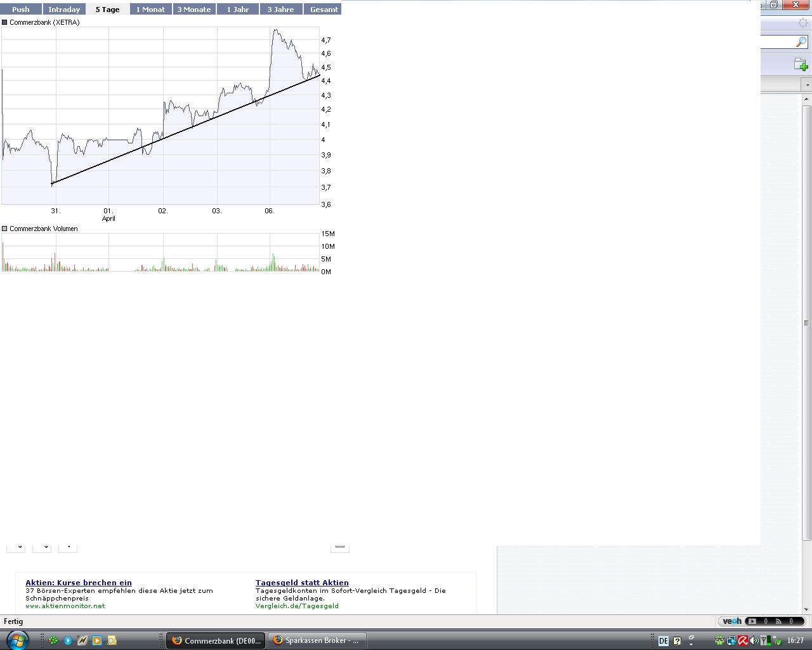This screenshot has height=650, width=812.
Task: Click safely remove hardware tray icon
Action: 777,641
